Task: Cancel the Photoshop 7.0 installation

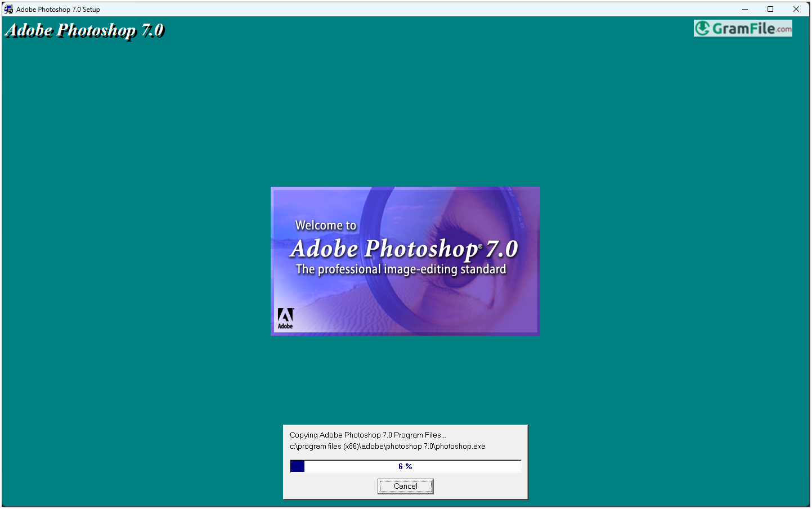Action: coord(405,486)
